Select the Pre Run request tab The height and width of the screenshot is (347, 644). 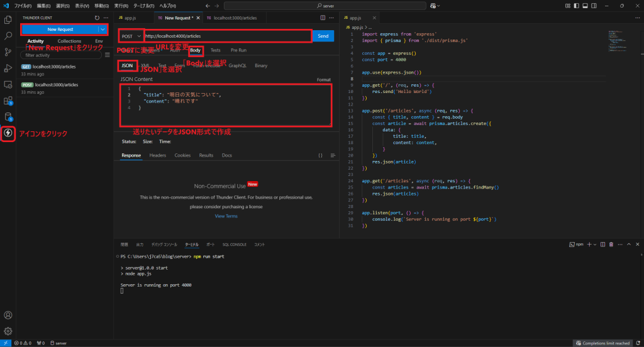pyautogui.click(x=238, y=50)
